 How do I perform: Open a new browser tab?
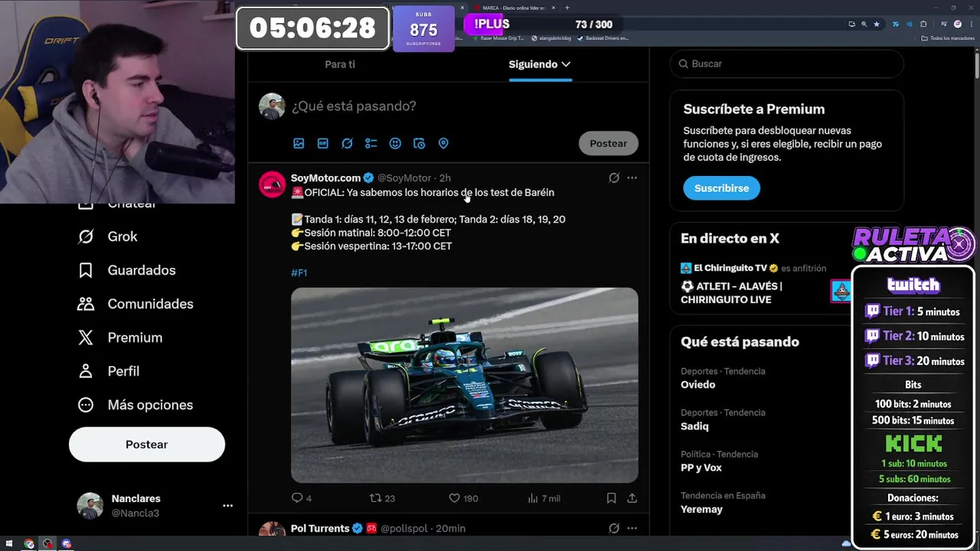tap(567, 8)
